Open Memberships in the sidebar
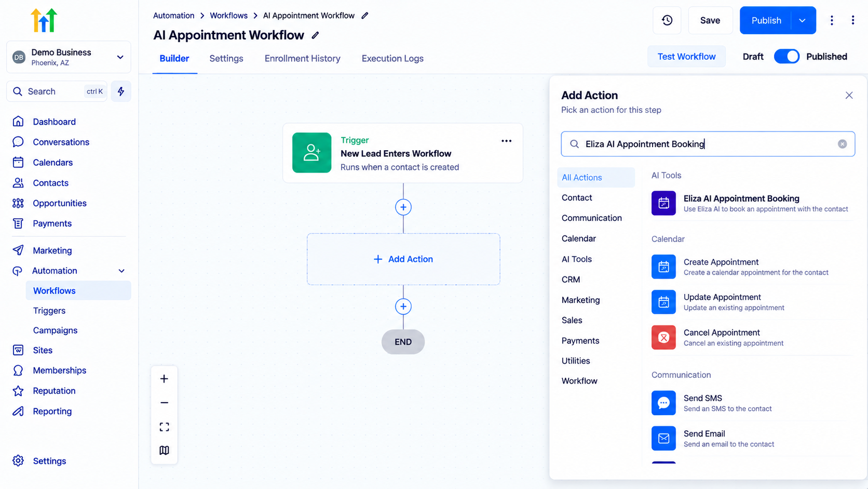The width and height of the screenshot is (868, 489). (60, 371)
